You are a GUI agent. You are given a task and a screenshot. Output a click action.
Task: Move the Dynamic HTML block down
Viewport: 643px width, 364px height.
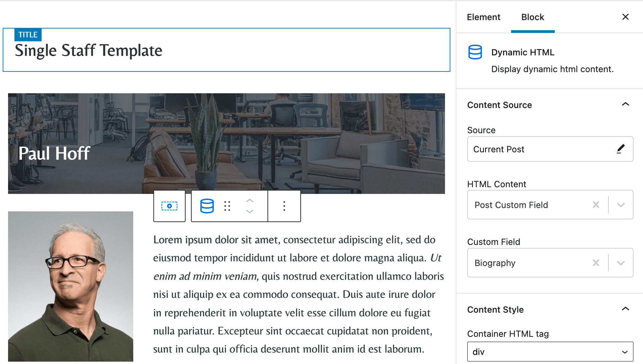click(x=249, y=212)
